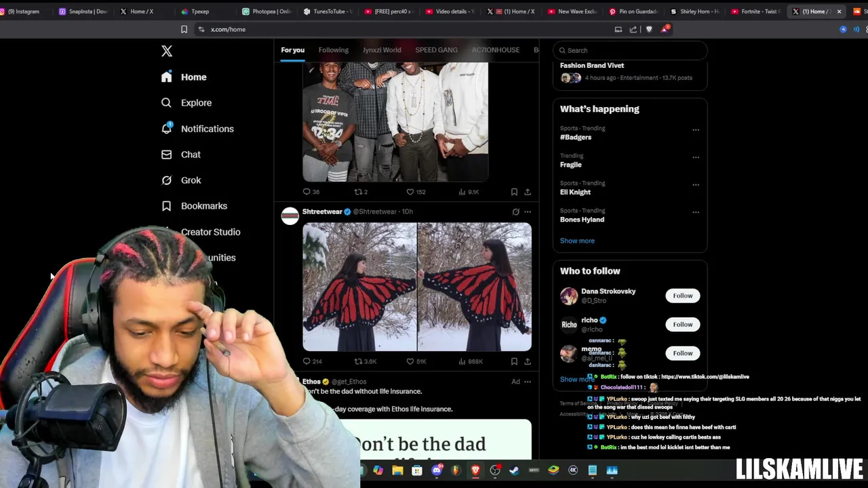
Task: Bookmark the group photo post
Action: pos(514,192)
